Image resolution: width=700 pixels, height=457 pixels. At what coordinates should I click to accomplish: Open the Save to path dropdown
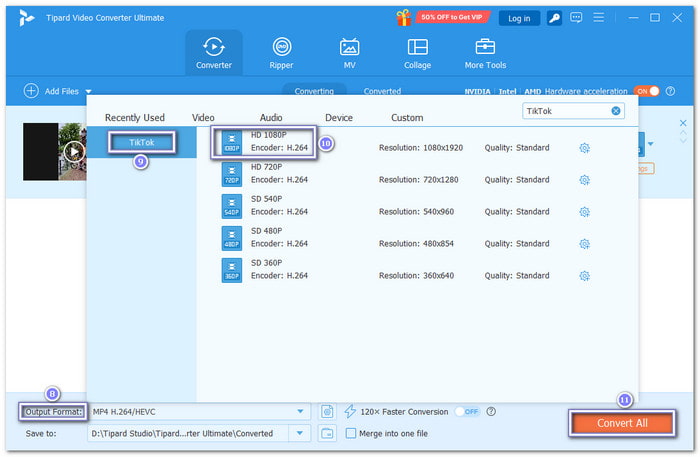[x=300, y=433]
